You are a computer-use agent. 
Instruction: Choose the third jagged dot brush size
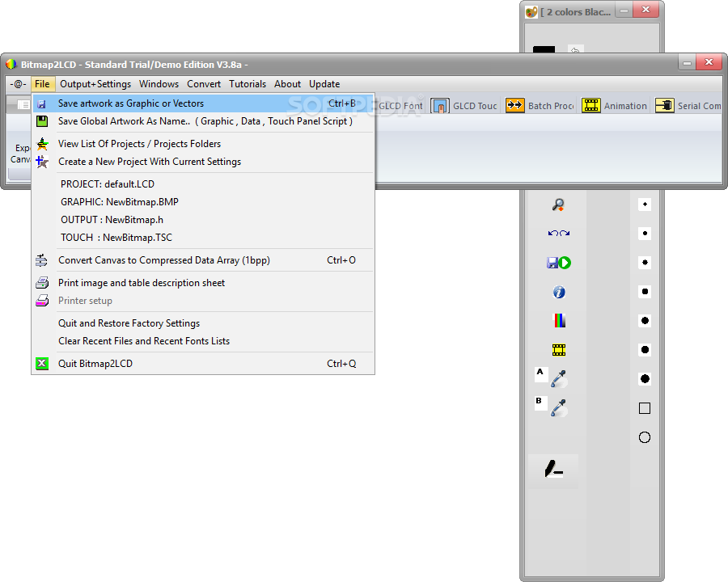[645, 263]
